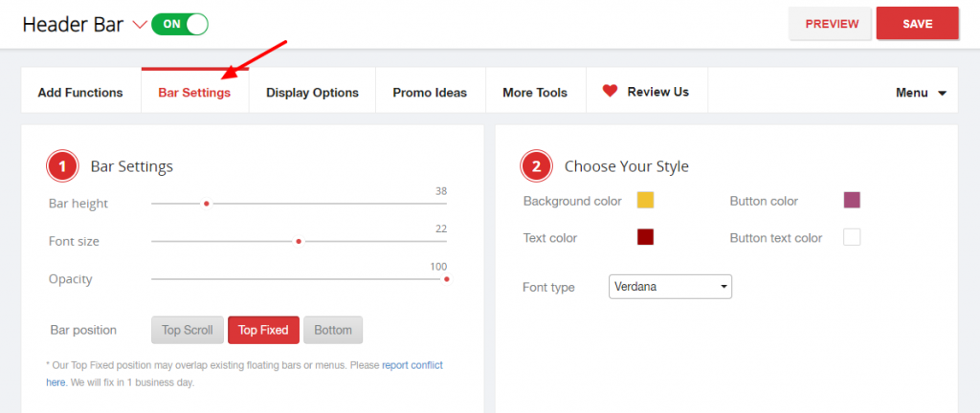Switch to the Add Functions tab

pos(80,93)
